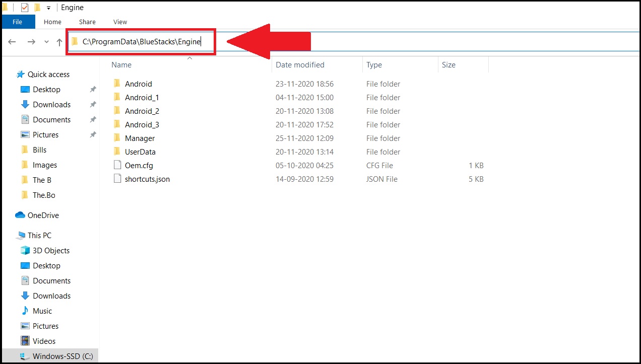Select the Android_3 folder icon

pos(117,124)
